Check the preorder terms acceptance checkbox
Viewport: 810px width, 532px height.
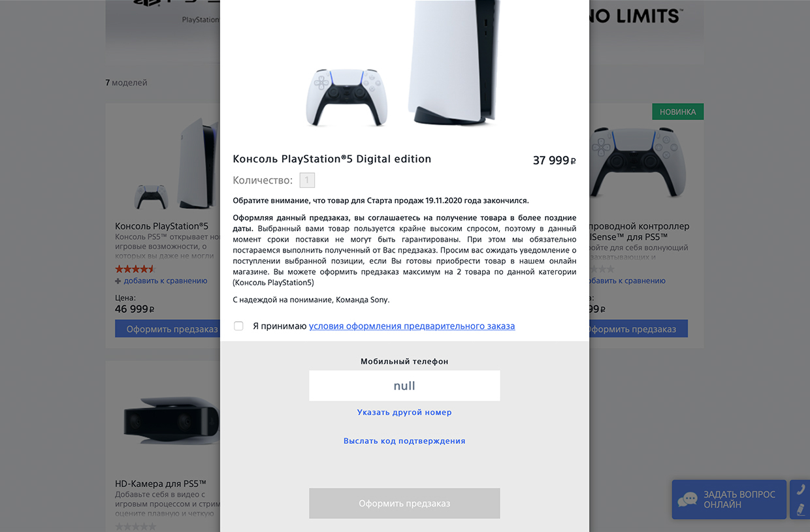pyautogui.click(x=238, y=326)
